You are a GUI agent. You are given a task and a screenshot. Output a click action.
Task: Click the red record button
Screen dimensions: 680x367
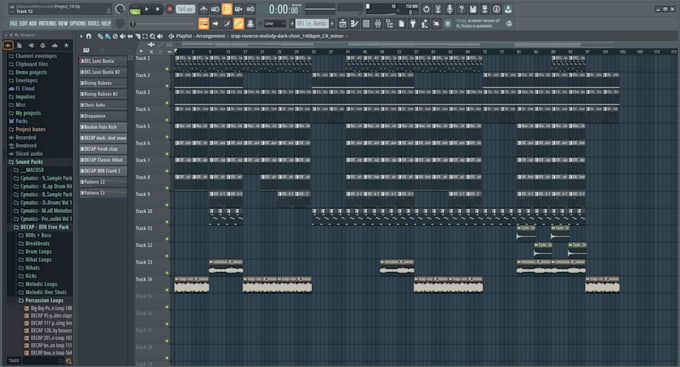(170, 9)
